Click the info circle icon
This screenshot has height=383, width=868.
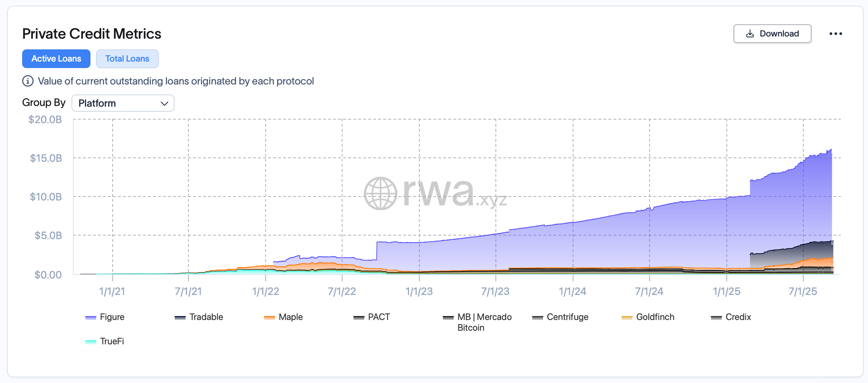[28, 81]
